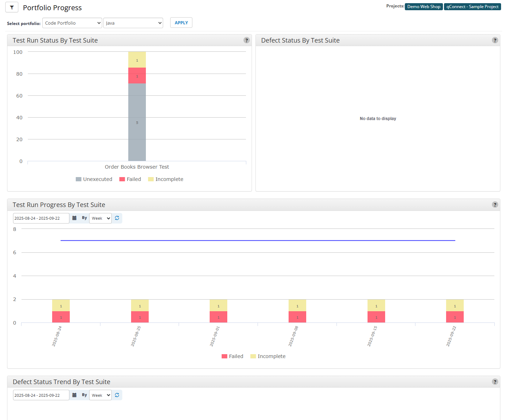Open help for Test Run Status By Test Suite

(247, 40)
